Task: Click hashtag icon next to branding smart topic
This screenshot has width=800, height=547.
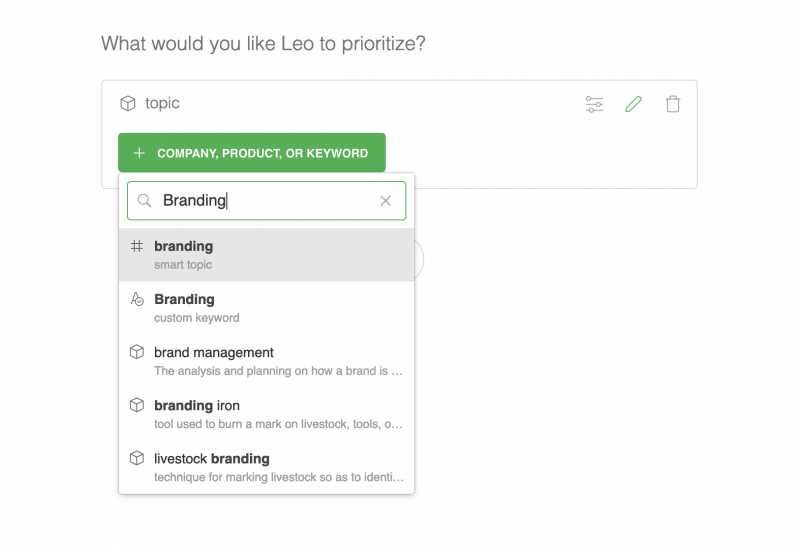Action: [137, 246]
